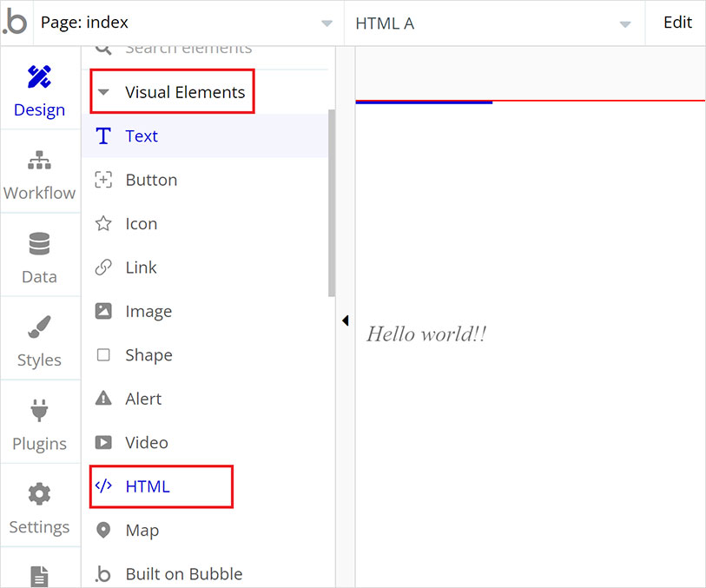706x588 pixels.
Task: Open the HTML A element dropdown
Action: (624, 24)
